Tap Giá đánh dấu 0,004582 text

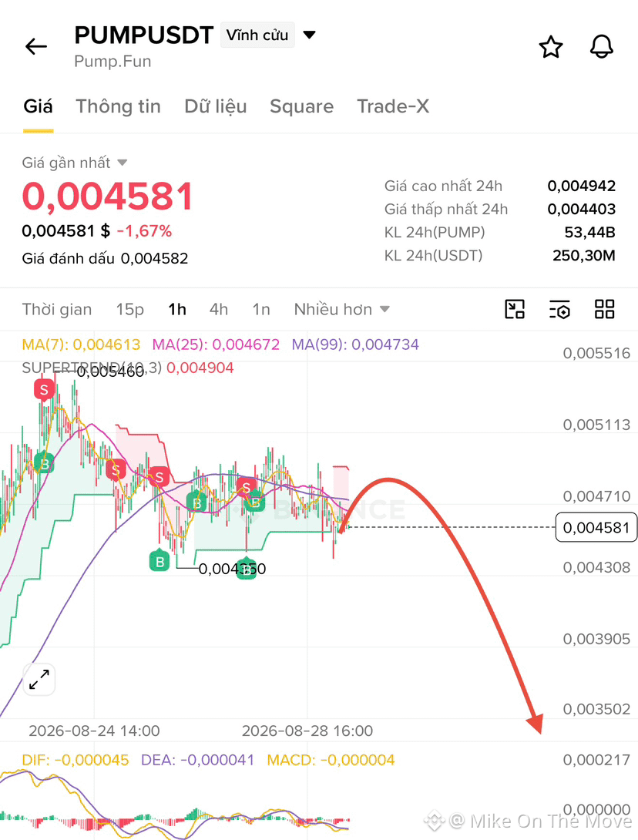pos(105,258)
